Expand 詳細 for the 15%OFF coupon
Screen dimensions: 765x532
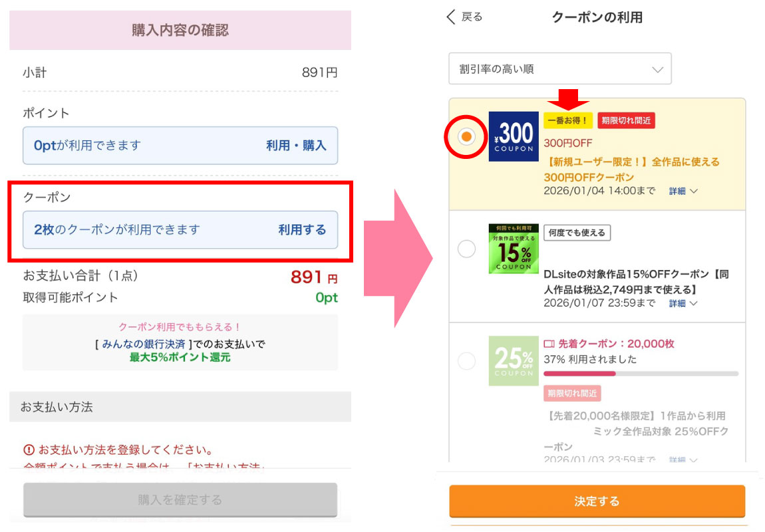[683, 304]
